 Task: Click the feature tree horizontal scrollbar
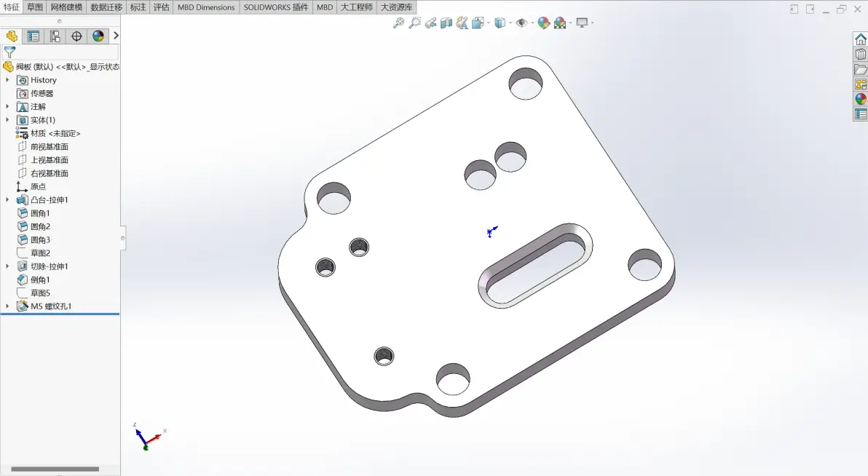pos(55,469)
